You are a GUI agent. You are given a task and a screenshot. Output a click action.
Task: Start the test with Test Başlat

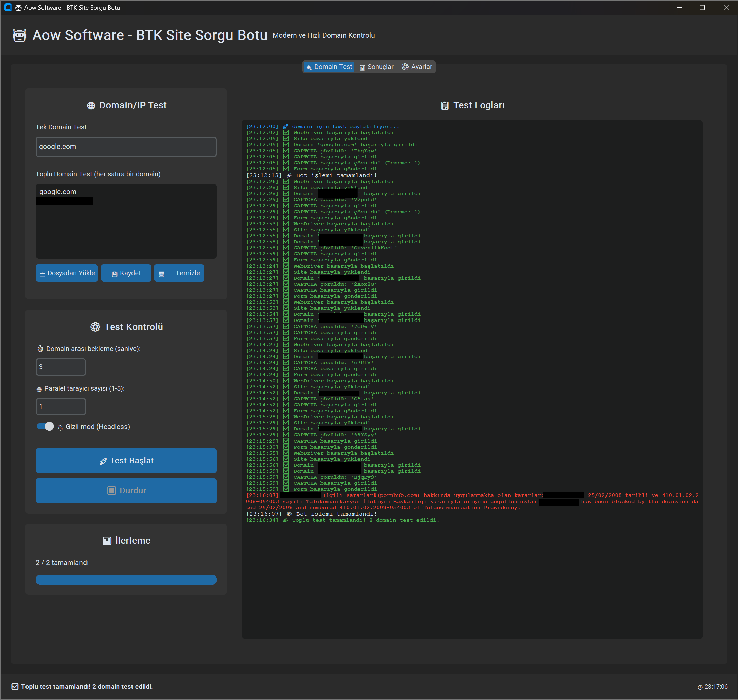coord(126,461)
